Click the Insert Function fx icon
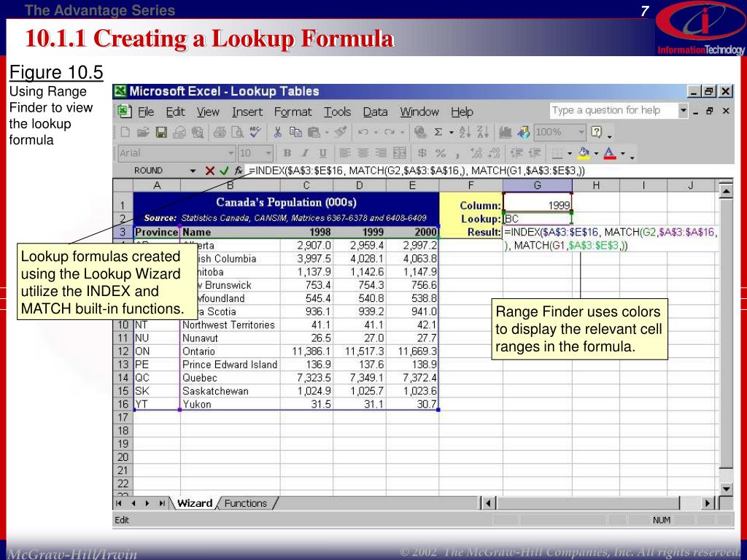The width and height of the screenshot is (747, 560). click(x=238, y=171)
